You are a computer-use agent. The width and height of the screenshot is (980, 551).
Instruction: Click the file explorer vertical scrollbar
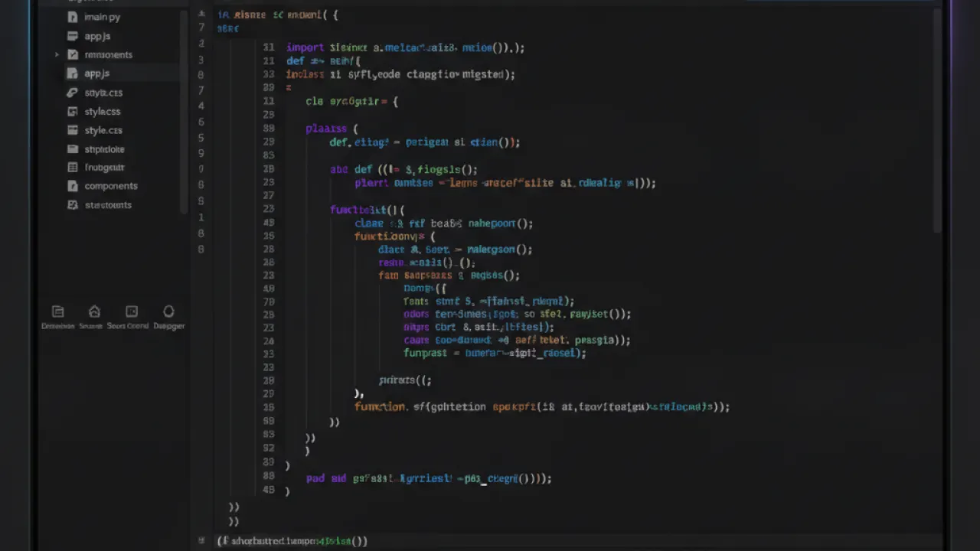pos(184,111)
